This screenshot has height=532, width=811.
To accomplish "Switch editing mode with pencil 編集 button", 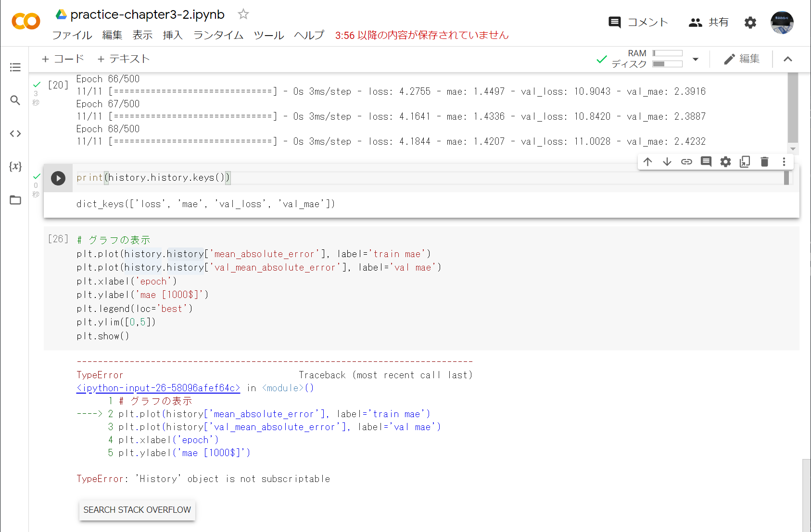I will tap(742, 59).
